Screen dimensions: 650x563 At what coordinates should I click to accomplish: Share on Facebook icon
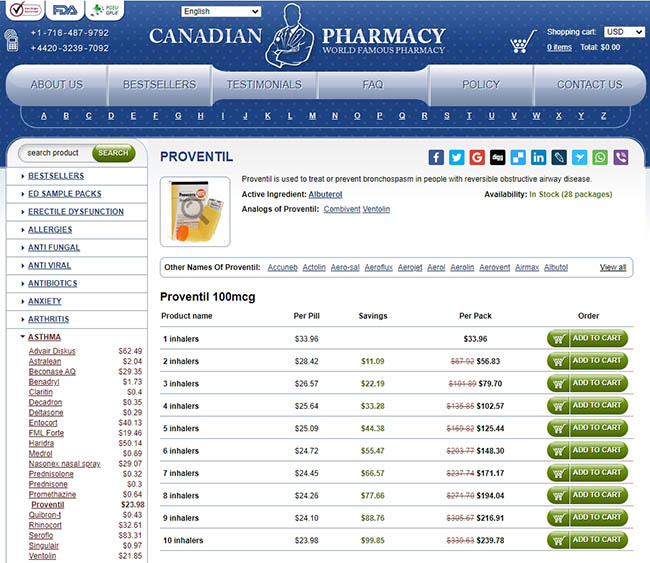click(x=436, y=158)
